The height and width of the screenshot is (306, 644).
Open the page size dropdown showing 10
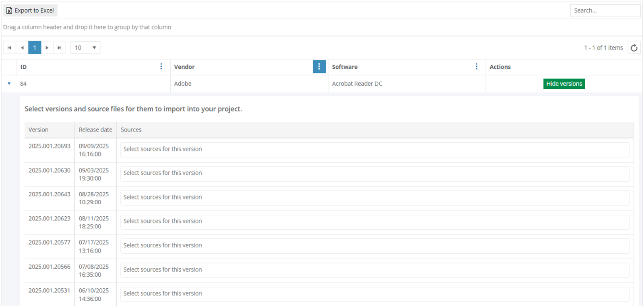coord(85,48)
